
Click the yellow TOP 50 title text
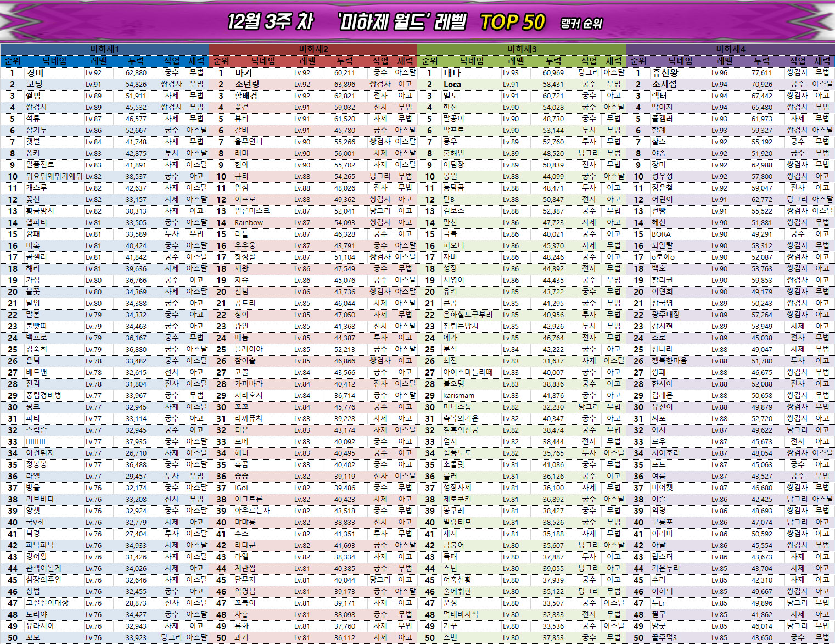(x=512, y=23)
